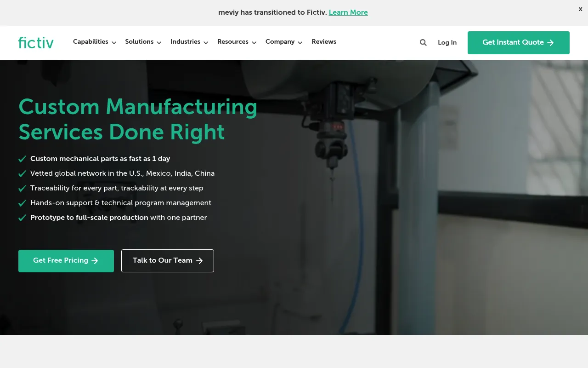Click the arrow icon in Talk to Our Team
Viewport: 588px width, 368px height.
pyautogui.click(x=199, y=261)
